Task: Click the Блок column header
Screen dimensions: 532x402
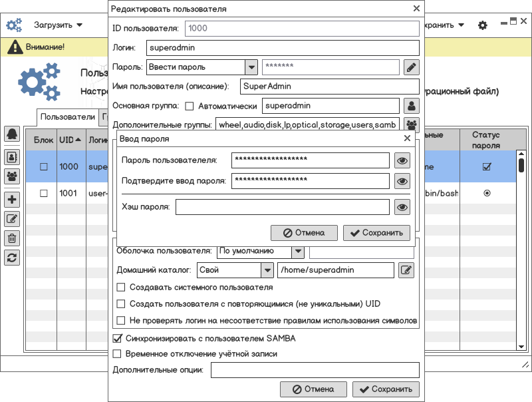Action: pyautogui.click(x=43, y=140)
